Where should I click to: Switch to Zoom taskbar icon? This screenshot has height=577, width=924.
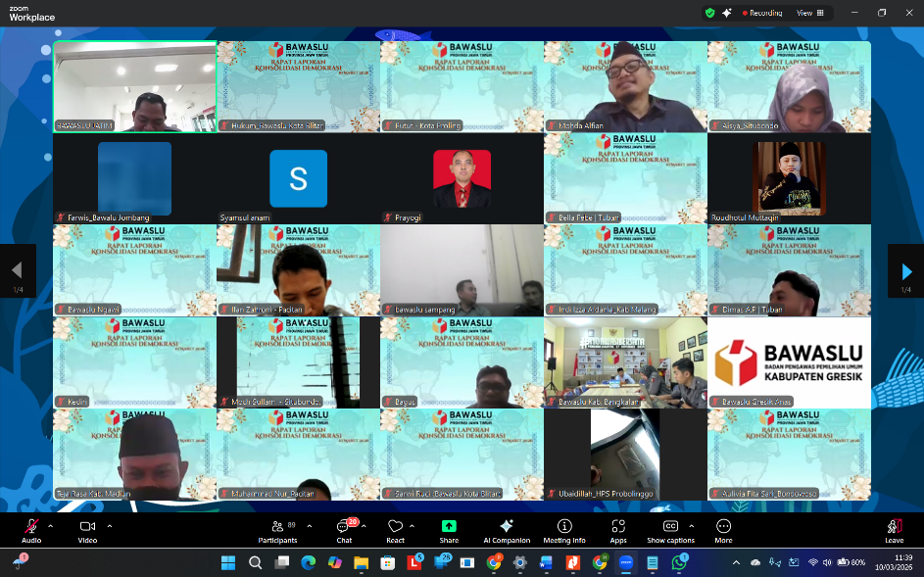click(626, 563)
